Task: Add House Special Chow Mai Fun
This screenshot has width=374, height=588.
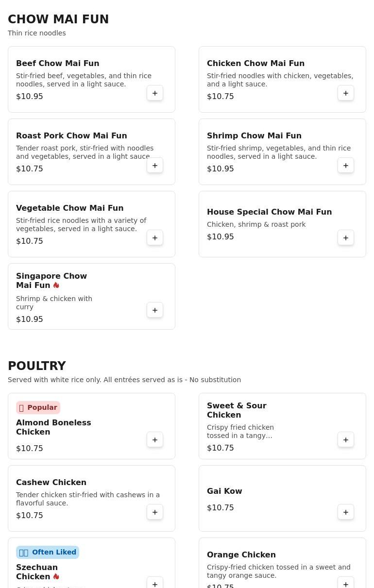Action: tap(346, 238)
